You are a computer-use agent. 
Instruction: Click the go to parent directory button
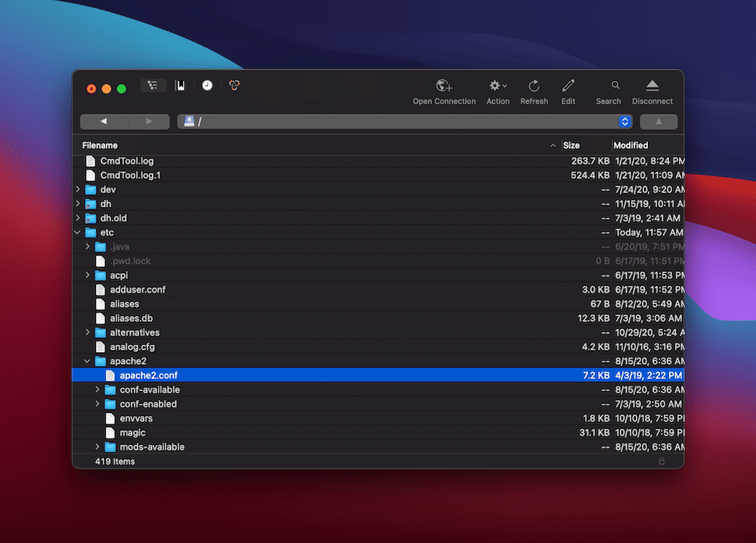click(658, 121)
